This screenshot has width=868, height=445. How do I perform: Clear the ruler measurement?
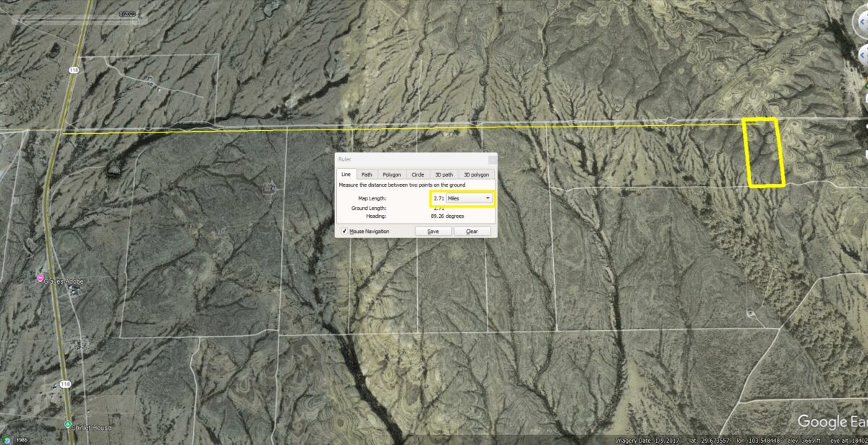click(x=472, y=232)
